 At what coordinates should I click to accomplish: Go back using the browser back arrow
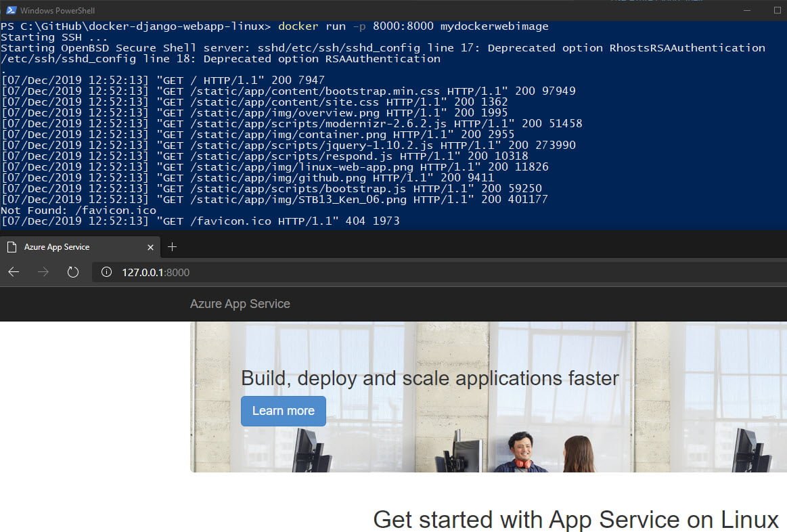click(14, 272)
